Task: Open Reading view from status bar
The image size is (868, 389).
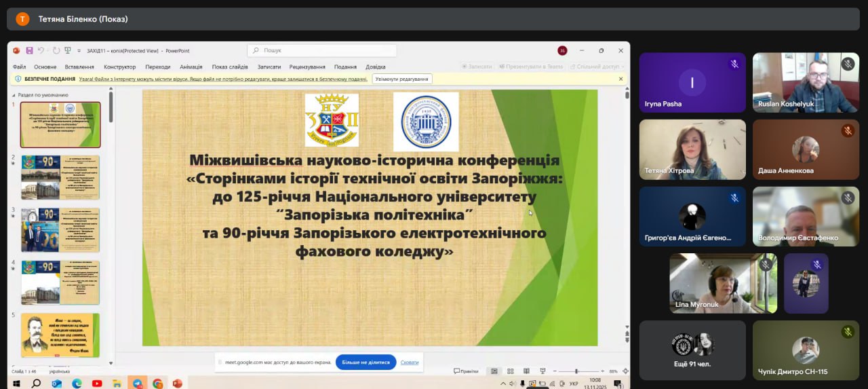Action: click(527, 371)
